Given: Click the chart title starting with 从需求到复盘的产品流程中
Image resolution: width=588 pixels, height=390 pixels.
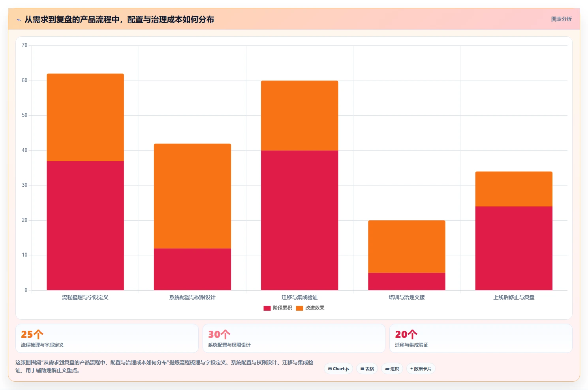Looking at the screenshot, I should coord(119,19).
